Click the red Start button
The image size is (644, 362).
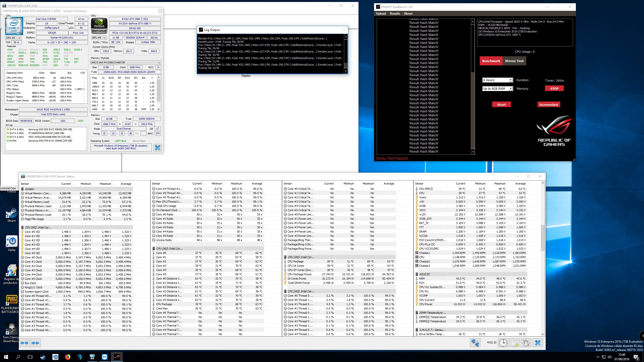point(501,105)
